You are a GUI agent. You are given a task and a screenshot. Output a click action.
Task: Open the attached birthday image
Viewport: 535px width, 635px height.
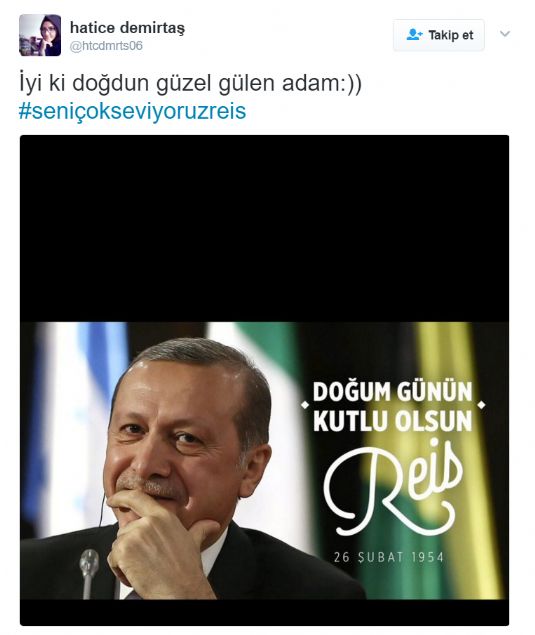click(264, 380)
